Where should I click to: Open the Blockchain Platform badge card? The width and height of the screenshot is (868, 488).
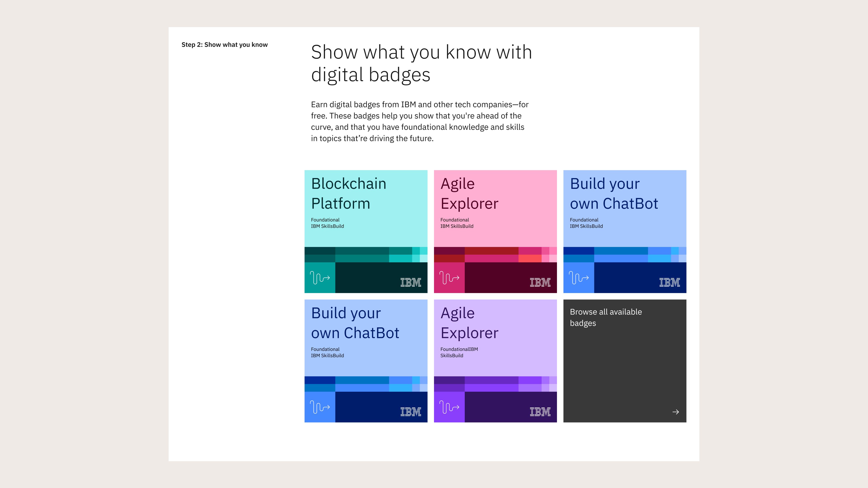pyautogui.click(x=366, y=209)
